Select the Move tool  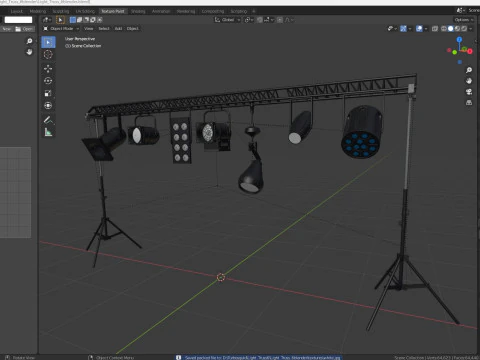[x=48, y=68]
